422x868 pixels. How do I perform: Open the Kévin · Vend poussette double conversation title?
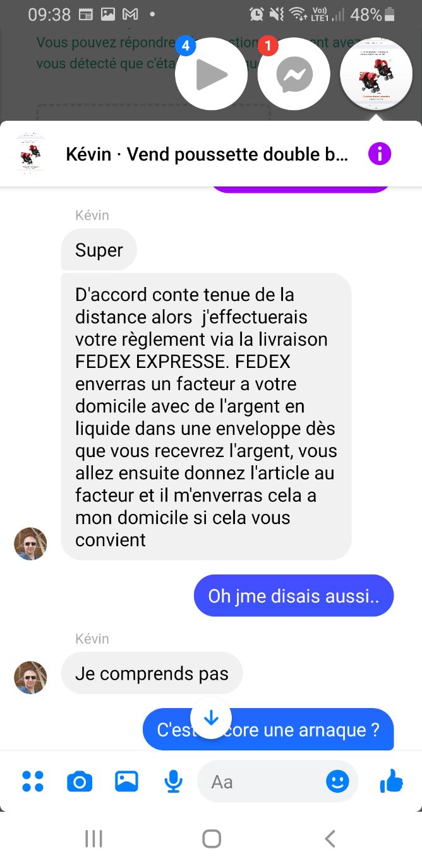point(207,154)
